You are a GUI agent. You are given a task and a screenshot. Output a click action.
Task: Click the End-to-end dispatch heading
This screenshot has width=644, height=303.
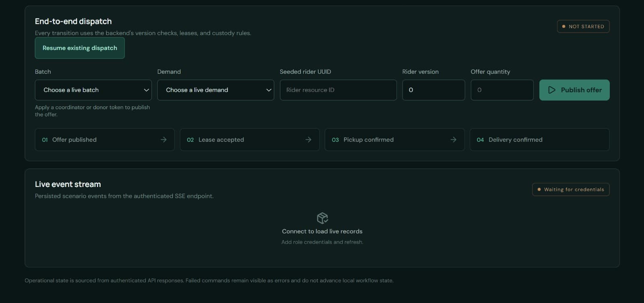point(73,21)
